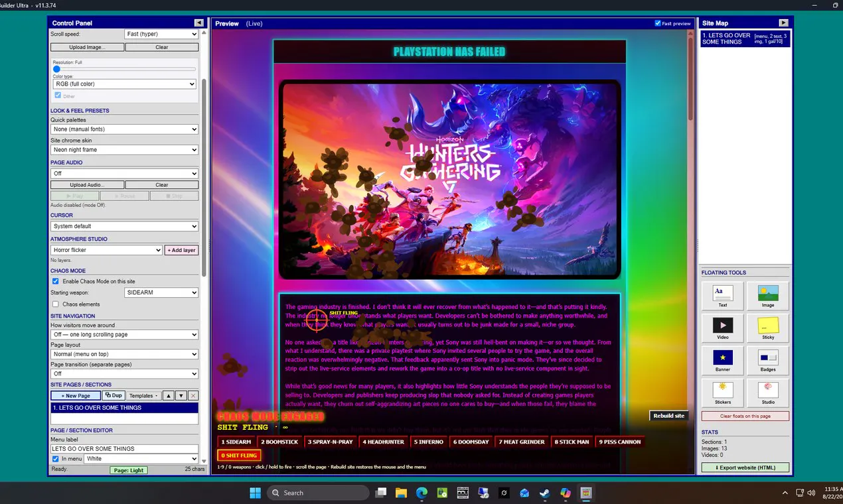Image resolution: width=843 pixels, height=504 pixels.
Task: Open Task View in the taskbar
Action: (380, 493)
